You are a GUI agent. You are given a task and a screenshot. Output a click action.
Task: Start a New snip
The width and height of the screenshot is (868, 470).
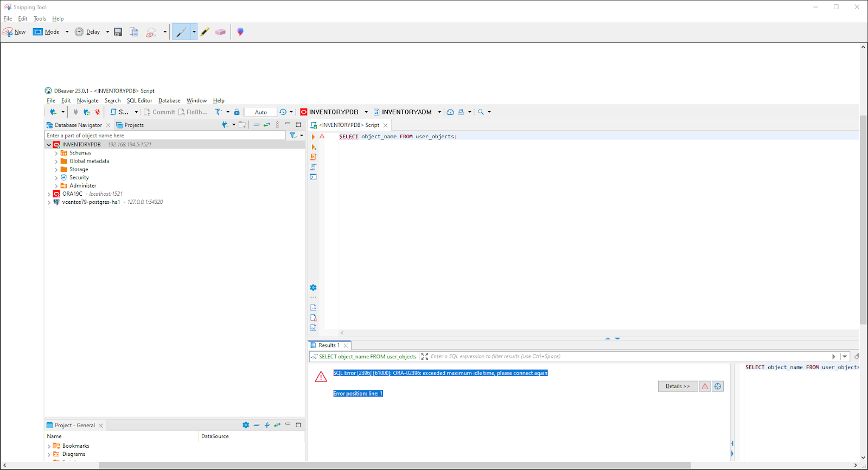coord(14,32)
